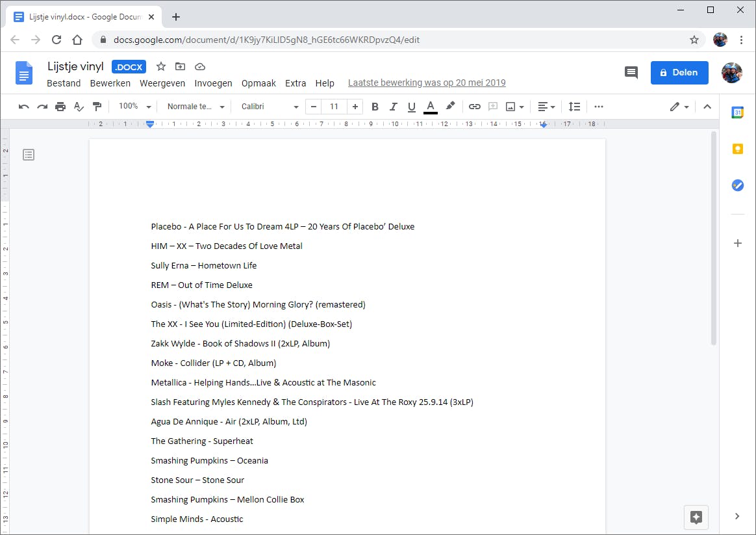Open Chrome three-dot menu
The width and height of the screenshot is (756, 535).
[x=741, y=40]
